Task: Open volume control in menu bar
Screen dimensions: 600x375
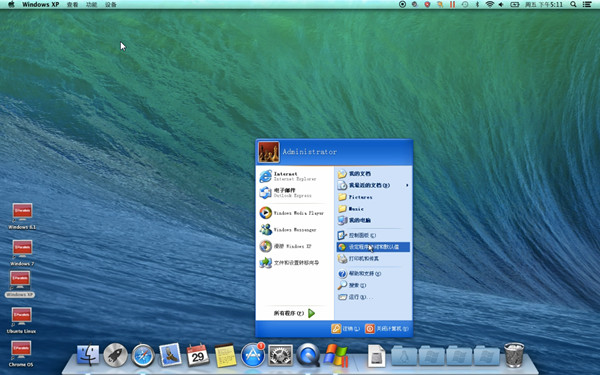Action: (x=501, y=4)
